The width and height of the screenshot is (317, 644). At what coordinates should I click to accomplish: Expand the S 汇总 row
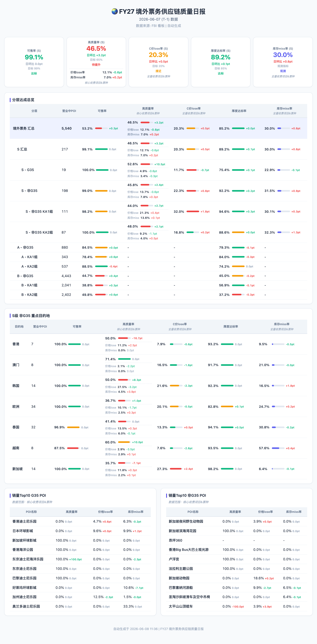[x=158, y=149]
